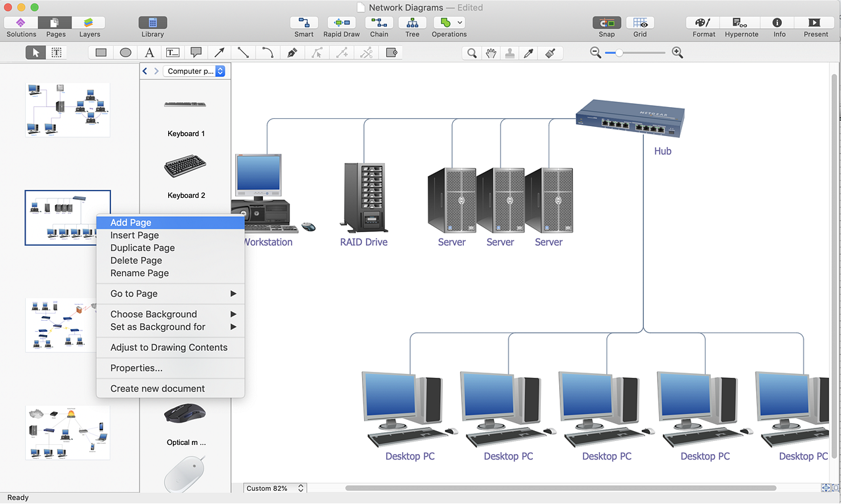Choose the Hand pan tool
841x504 pixels.
(x=491, y=53)
